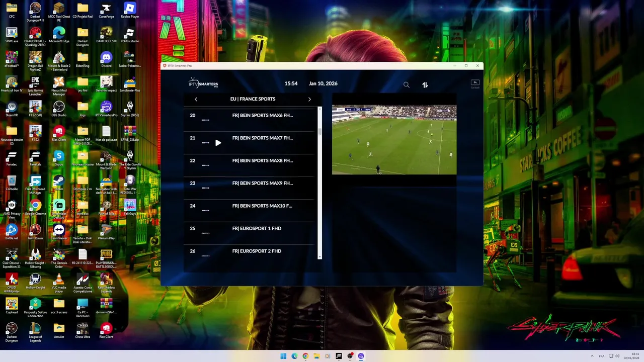Select the DARK SOULS III desktop icon
Screen dimensions: 644x362
tap(106, 35)
